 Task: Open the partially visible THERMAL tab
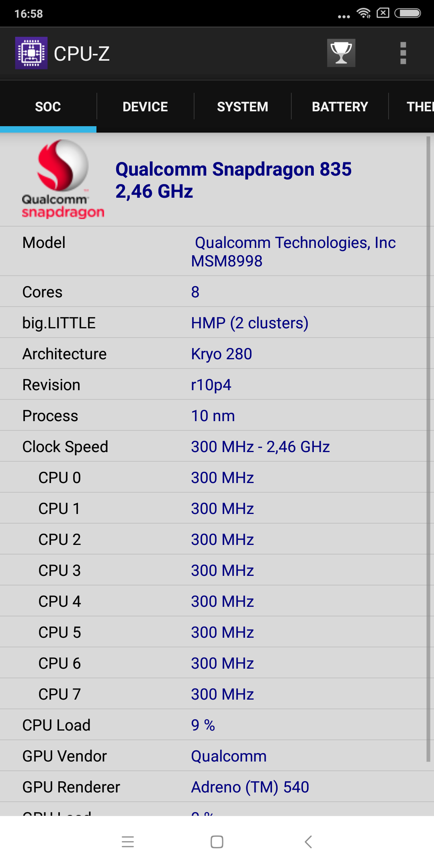[x=419, y=107]
